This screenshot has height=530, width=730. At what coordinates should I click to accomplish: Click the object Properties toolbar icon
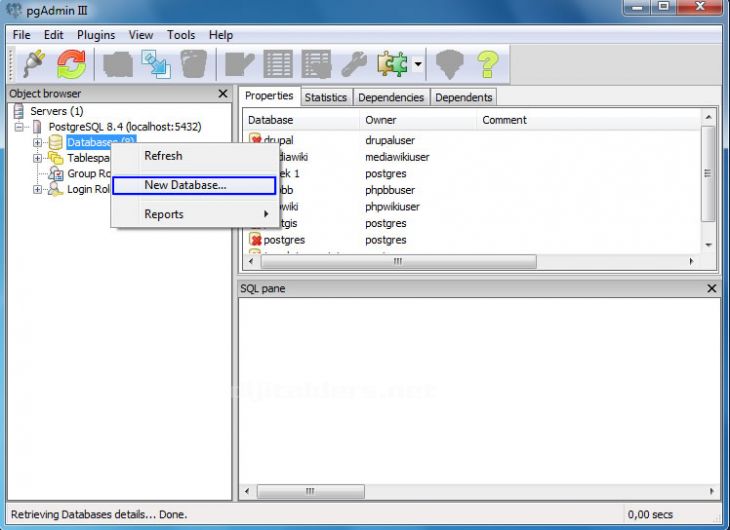pos(118,64)
